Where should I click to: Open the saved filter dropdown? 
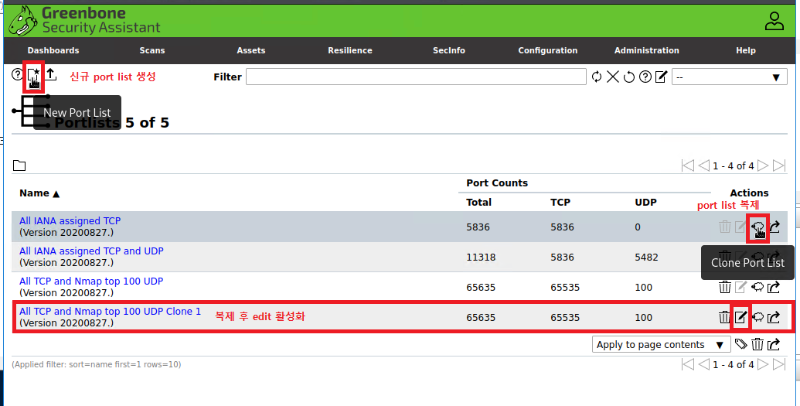pyautogui.click(x=730, y=77)
